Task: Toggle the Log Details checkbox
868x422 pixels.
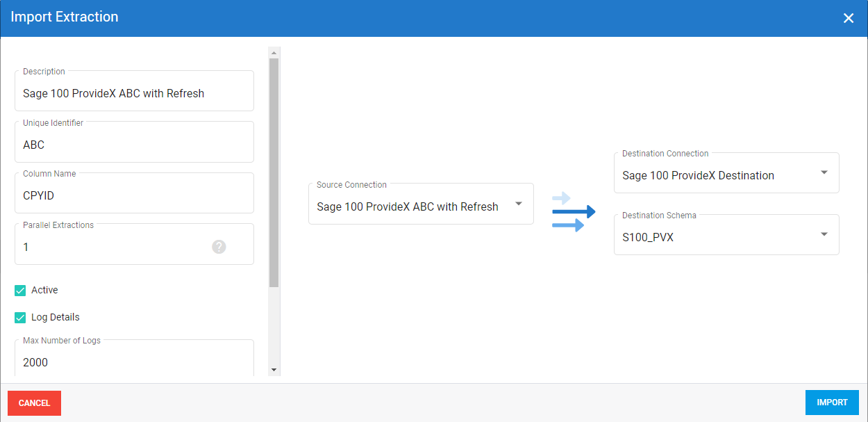Action: [20, 318]
